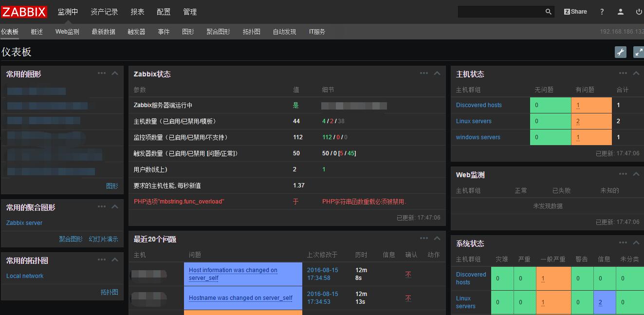Image resolution: width=644 pixels, height=315 pixels.
Task: Open the 管理 top menu
Action: click(190, 12)
